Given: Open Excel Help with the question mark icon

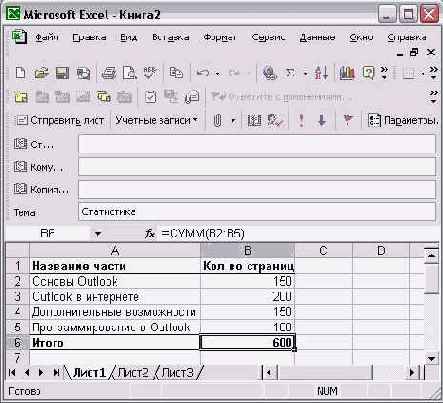Looking at the screenshot, I should 368,73.
